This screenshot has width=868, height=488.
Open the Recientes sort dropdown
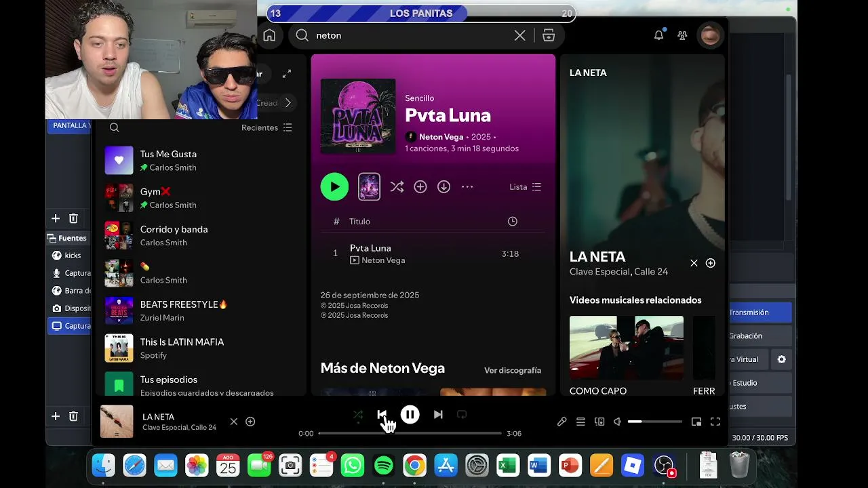point(267,127)
